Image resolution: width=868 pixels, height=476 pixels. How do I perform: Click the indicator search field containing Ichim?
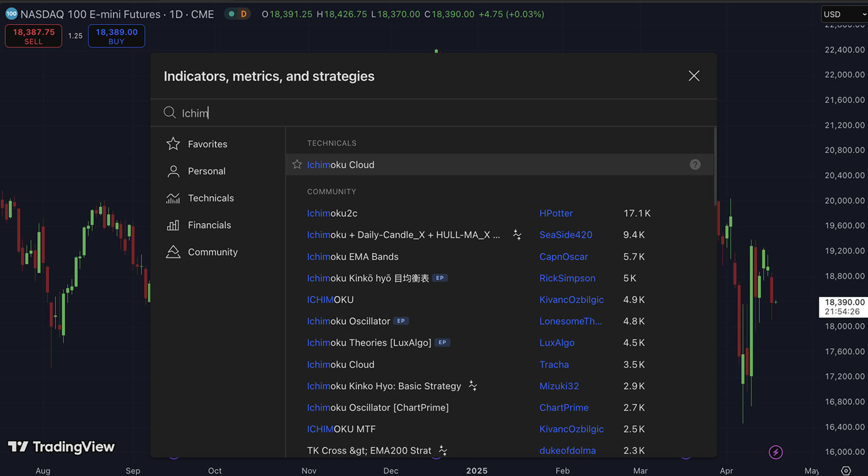[433, 113]
